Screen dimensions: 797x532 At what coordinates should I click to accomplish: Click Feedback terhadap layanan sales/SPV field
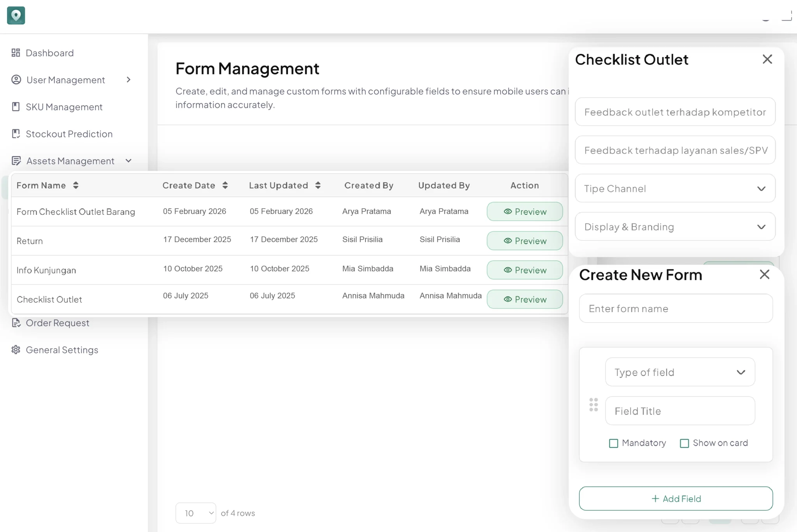[675, 150]
